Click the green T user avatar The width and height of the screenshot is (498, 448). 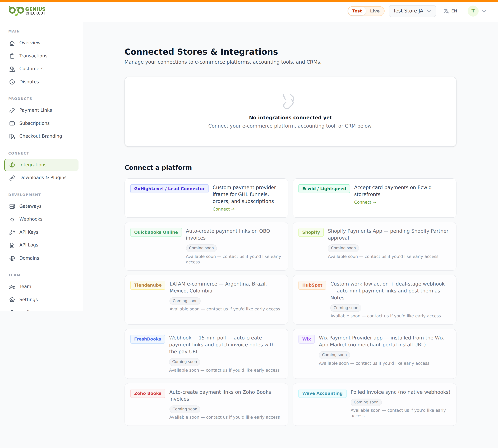click(473, 11)
